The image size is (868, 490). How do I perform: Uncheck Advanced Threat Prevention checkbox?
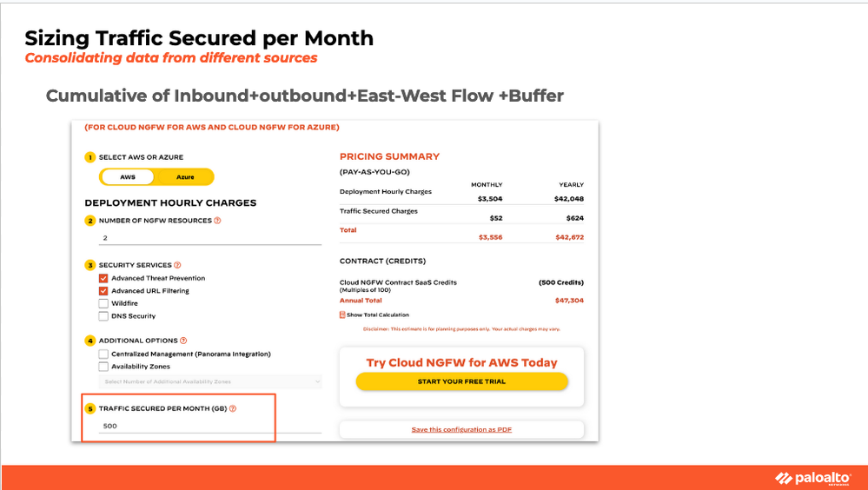point(103,279)
